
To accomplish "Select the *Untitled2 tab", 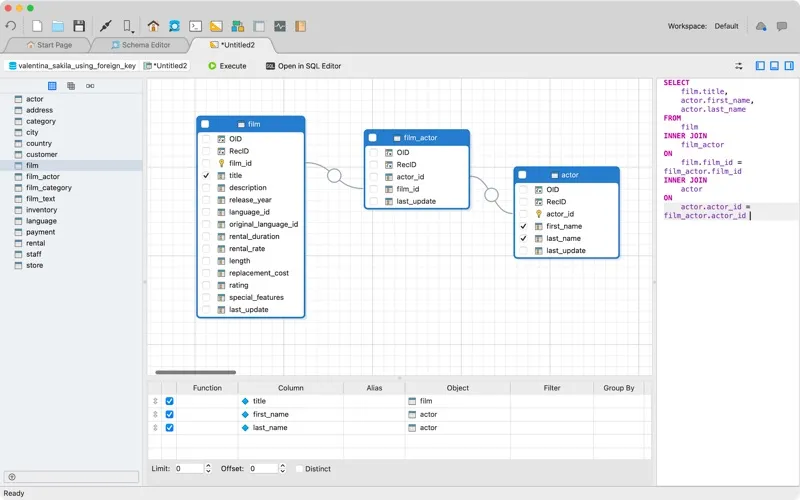I will (232, 45).
